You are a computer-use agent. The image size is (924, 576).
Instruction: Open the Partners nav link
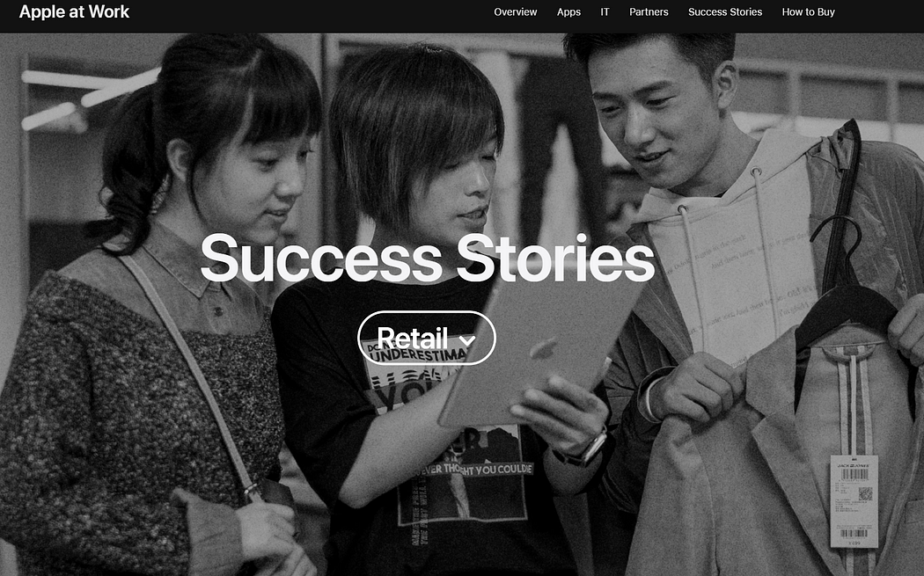tap(649, 11)
